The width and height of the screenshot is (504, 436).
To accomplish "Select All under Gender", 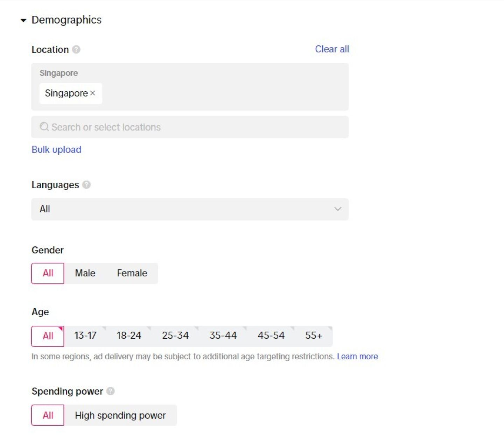I will [48, 273].
